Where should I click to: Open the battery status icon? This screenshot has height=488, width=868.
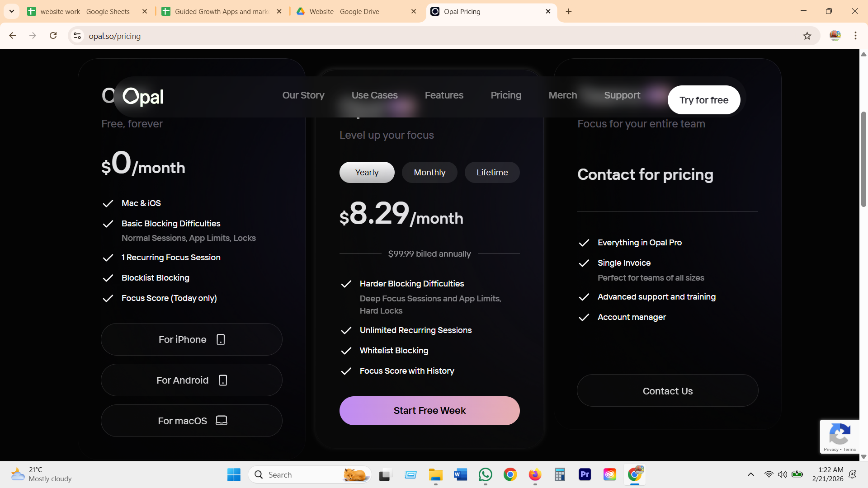tap(797, 474)
